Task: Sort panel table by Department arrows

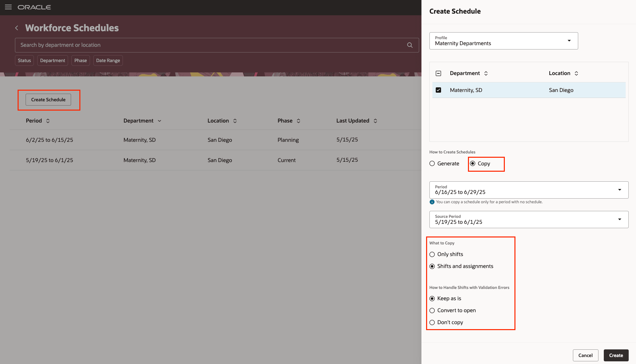Action: tap(486, 73)
